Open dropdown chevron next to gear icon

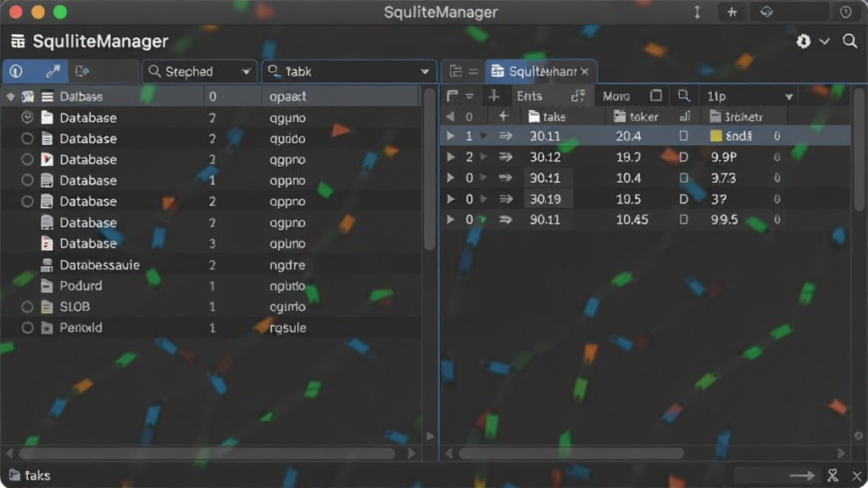(824, 42)
